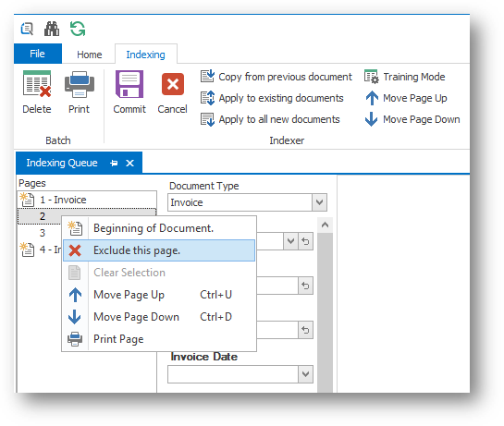Click Apply to all new documents

click(270, 119)
